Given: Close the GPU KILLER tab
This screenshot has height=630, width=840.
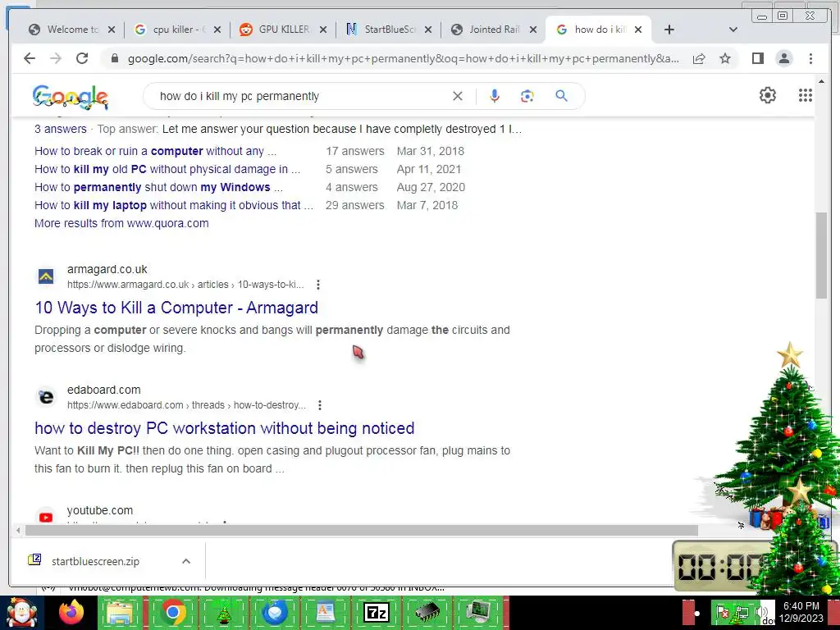Looking at the screenshot, I should tap(323, 30).
